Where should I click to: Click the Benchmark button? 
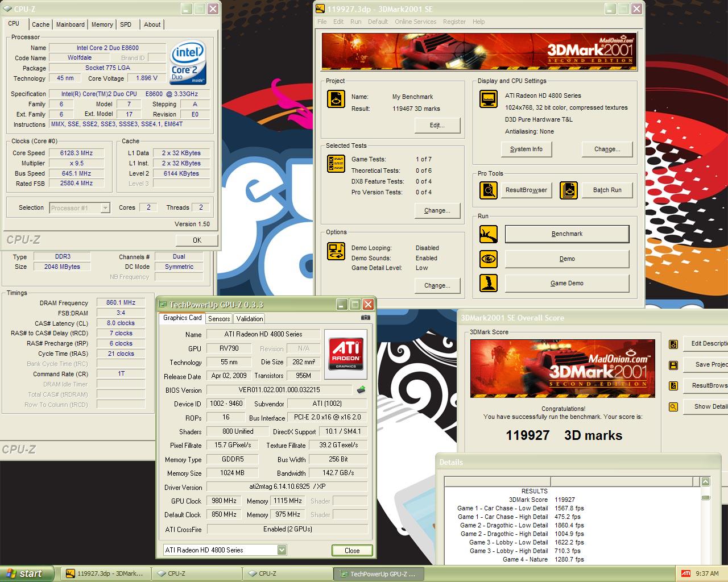pos(567,234)
